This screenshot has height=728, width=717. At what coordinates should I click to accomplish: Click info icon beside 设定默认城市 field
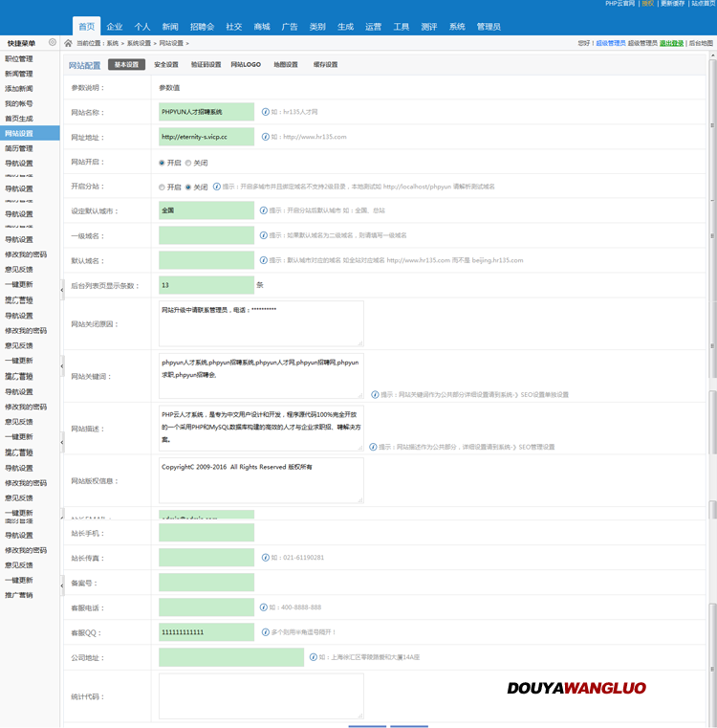pyautogui.click(x=264, y=210)
